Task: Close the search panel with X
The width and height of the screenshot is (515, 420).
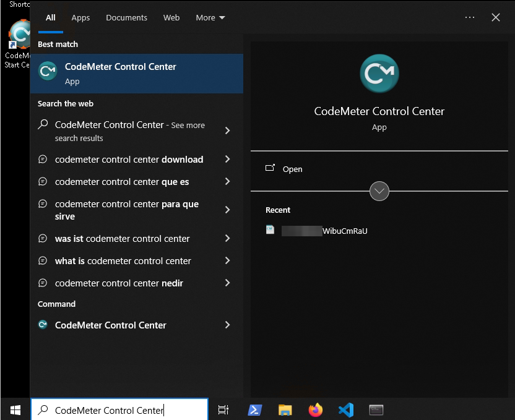Action: [x=496, y=17]
